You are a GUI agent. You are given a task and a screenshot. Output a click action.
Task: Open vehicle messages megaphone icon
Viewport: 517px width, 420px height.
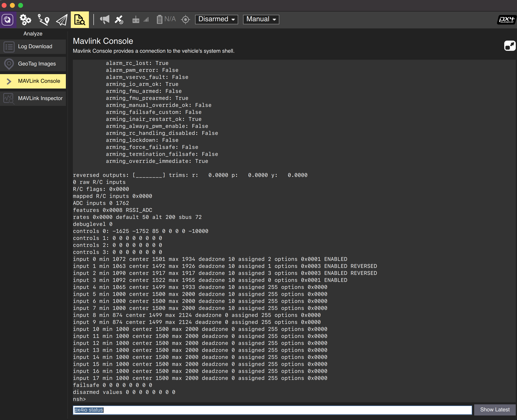coord(105,20)
